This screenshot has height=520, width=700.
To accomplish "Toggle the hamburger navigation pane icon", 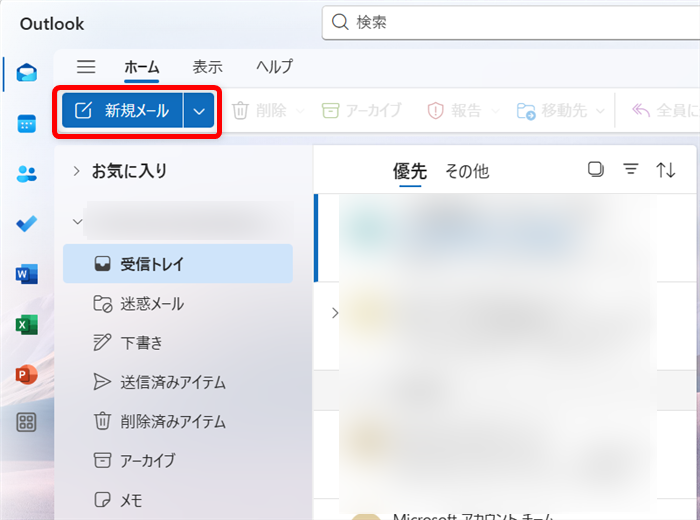I will 86,67.
